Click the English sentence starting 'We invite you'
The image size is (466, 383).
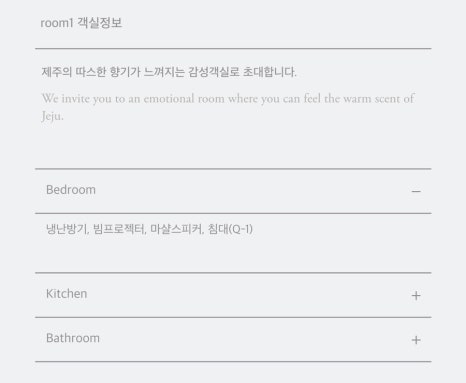click(228, 107)
